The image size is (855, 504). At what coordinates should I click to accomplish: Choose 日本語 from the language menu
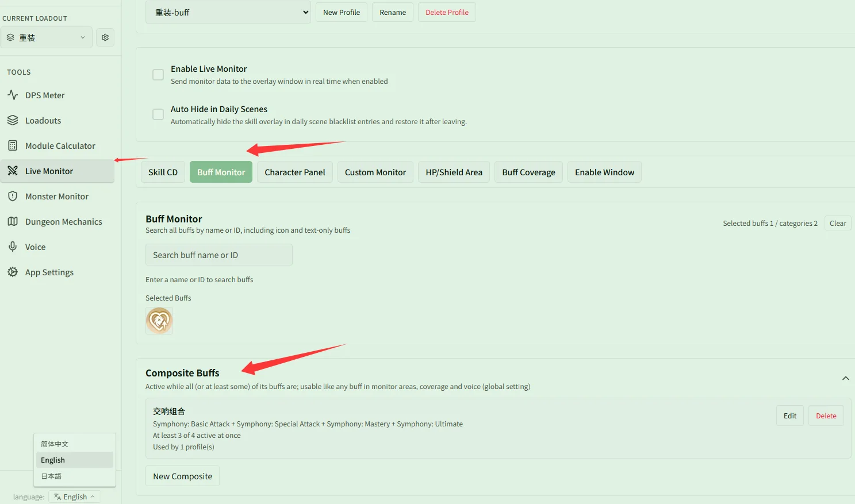pos(75,476)
